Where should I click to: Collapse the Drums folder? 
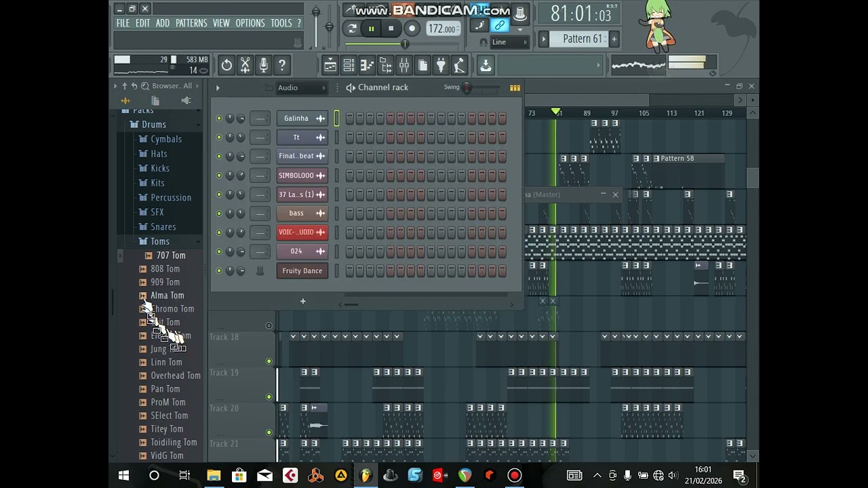(153, 125)
